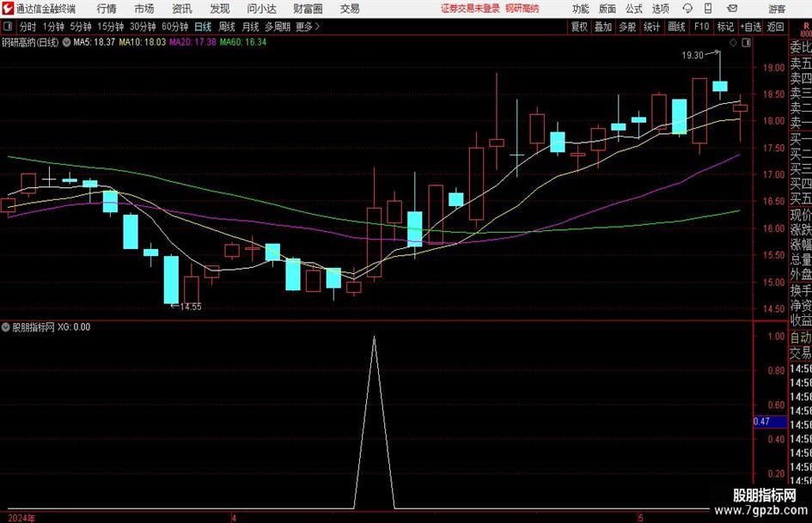Open the 功能 menu
The height and width of the screenshot is (523, 812).
(x=581, y=9)
